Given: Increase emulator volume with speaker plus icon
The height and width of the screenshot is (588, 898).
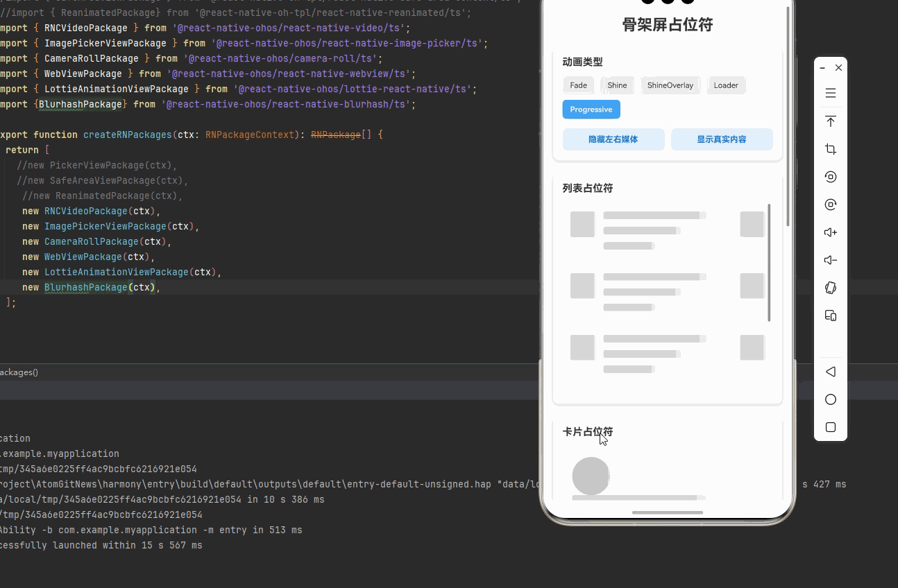Looking at the screenshot, I should point(831,232).
